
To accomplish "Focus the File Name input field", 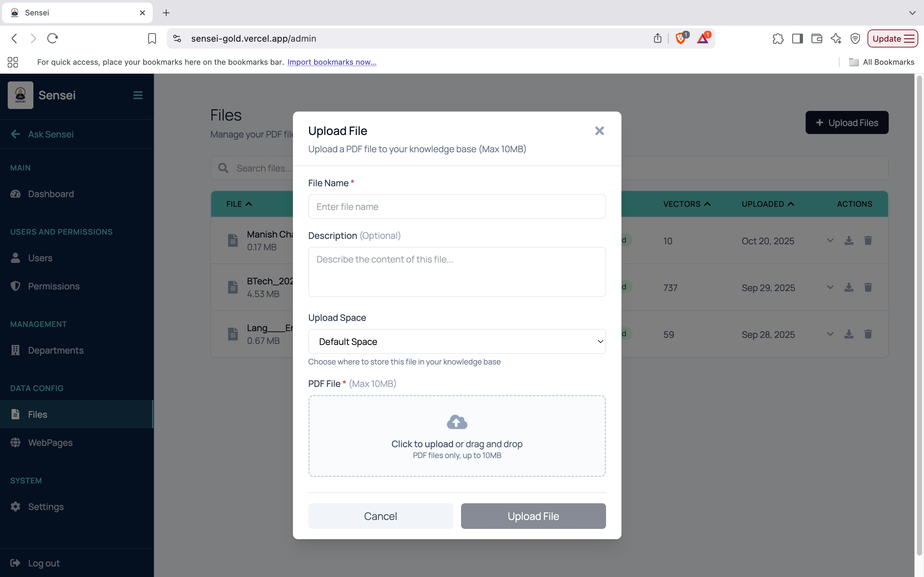I will [x=457, y=206].
